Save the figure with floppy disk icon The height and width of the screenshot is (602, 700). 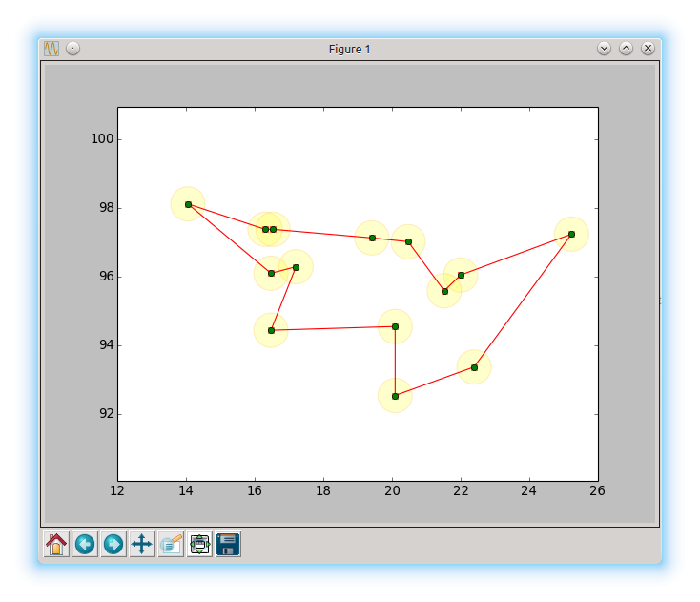(228, 545)
